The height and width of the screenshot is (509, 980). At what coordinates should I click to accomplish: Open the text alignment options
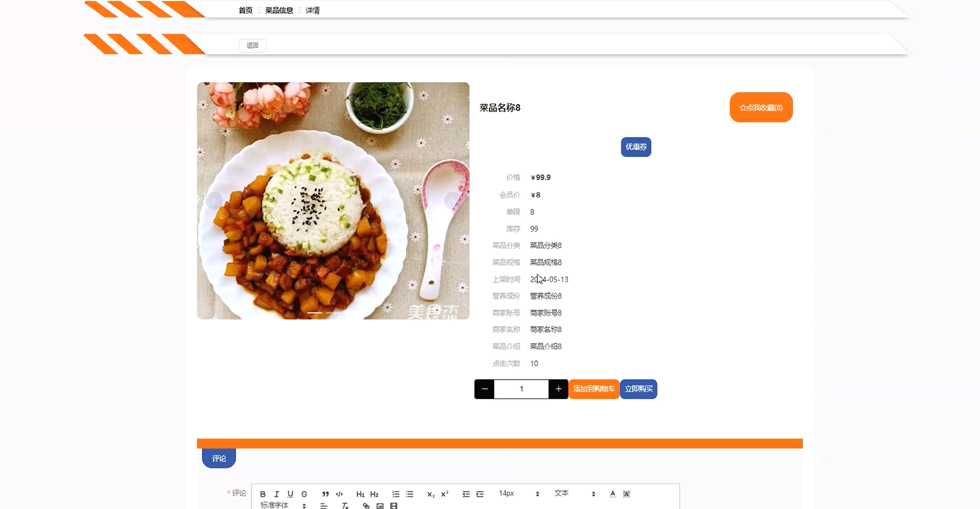point(324,506)
